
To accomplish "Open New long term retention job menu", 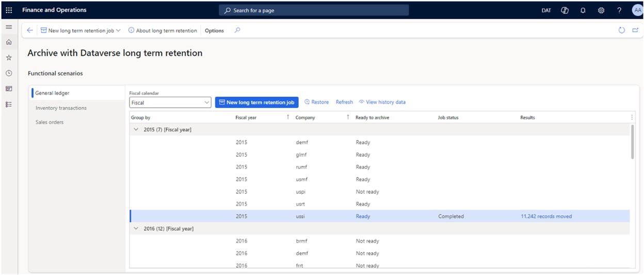I will point(81,30).
